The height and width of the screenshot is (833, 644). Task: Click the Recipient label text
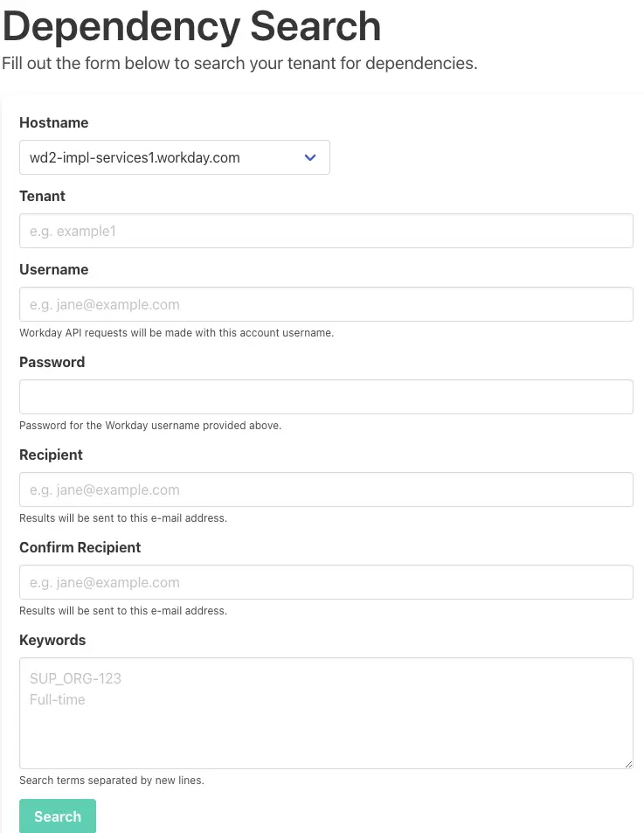(x=51, y=455)
